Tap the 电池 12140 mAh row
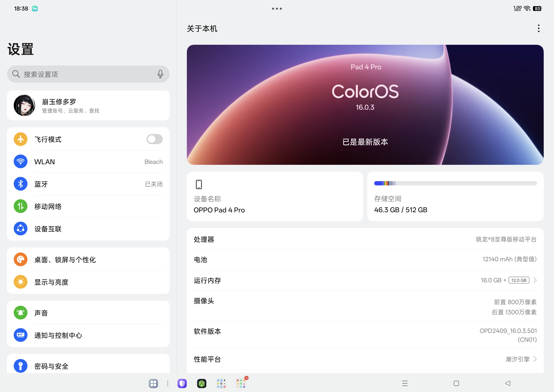 coord(365,260)
